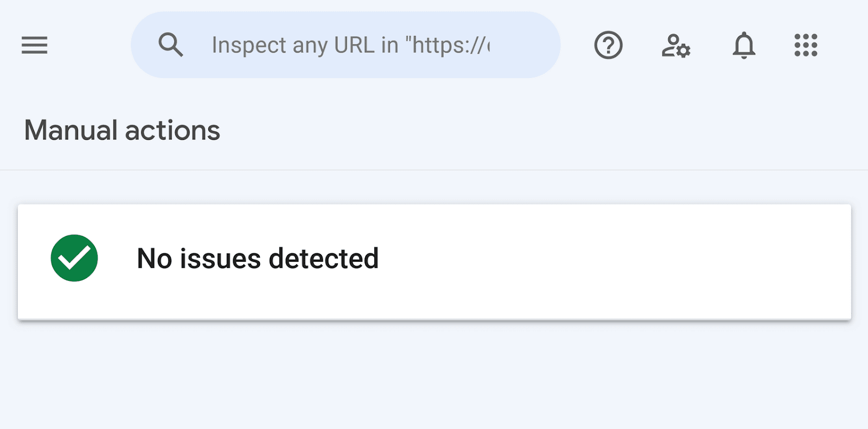Image resolution: width=868 pixels, height=429 pixels.
Task: Expand the Google apps launcher panel
Action: coord(805,46)
